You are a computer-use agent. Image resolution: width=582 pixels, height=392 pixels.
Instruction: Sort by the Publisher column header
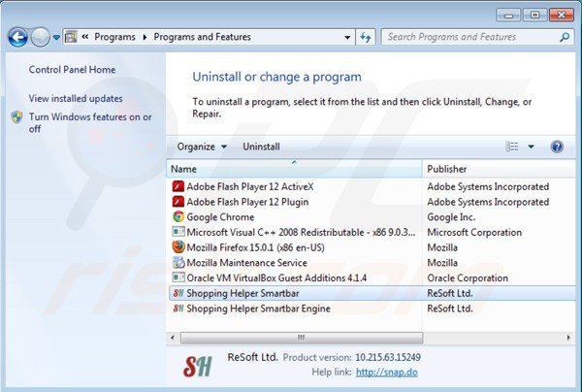[x=499, y=169]
